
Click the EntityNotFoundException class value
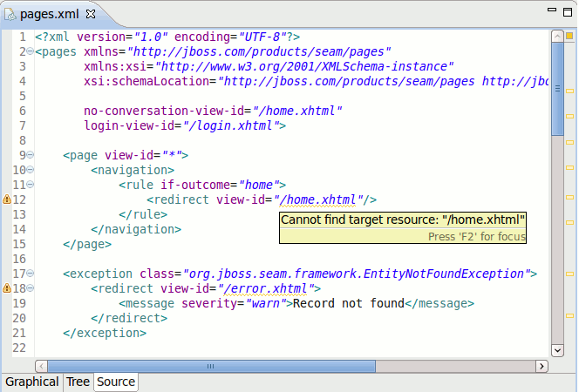coord(357,274)
